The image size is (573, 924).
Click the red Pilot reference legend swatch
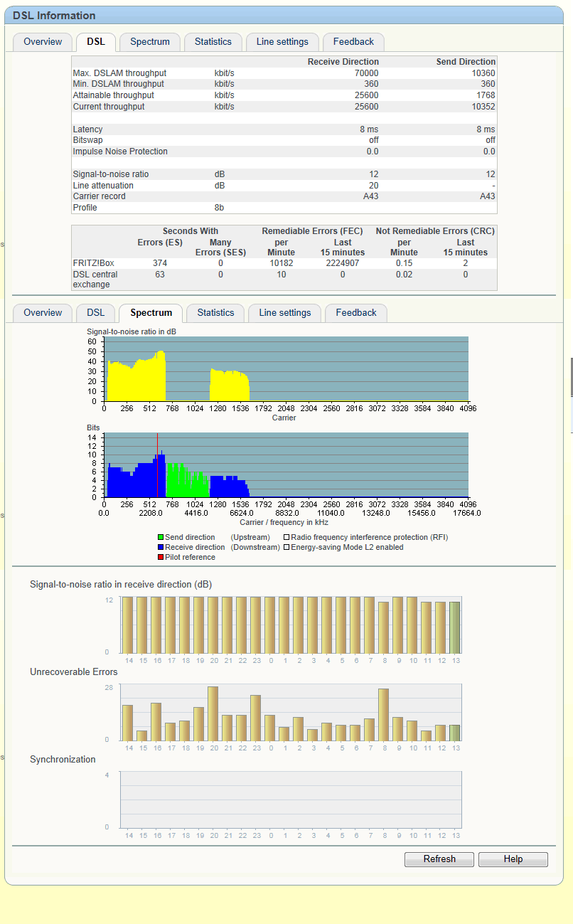point(161,558)
